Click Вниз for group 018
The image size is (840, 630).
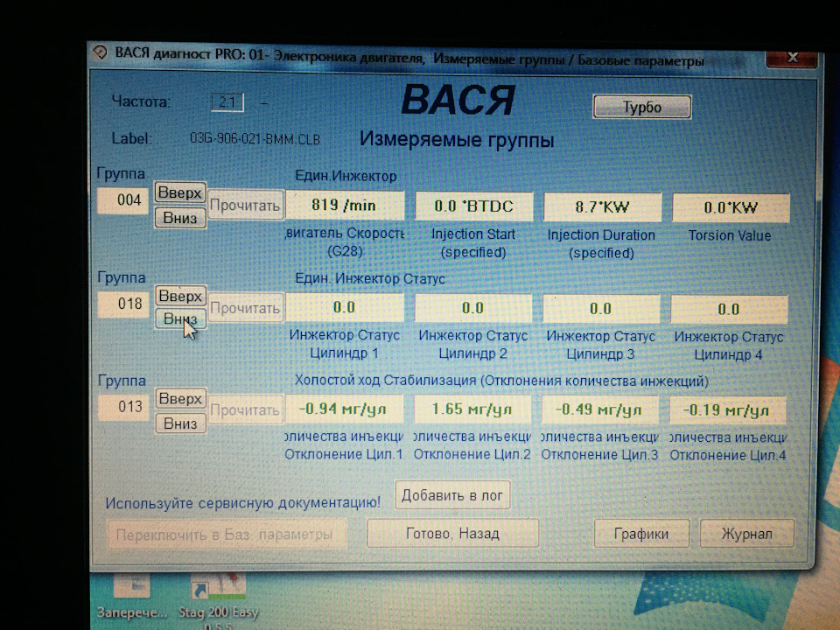tap(180, 319)
